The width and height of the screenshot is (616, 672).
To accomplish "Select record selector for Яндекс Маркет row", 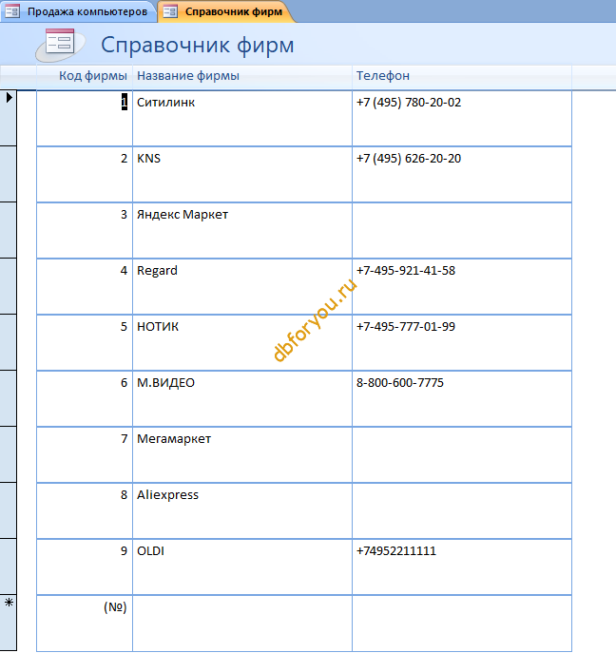I will tap(9, 230).
